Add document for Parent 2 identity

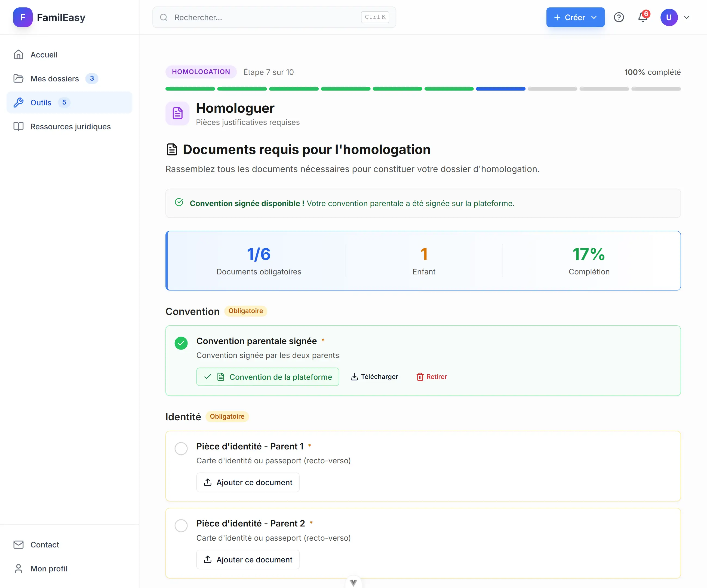pos(248,559)
